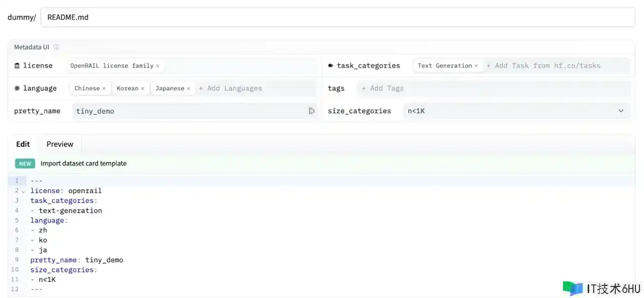The height and width of the screenshot is (298, 644).
Task: Open the size_categories dropdown
Action: point(621,111)
